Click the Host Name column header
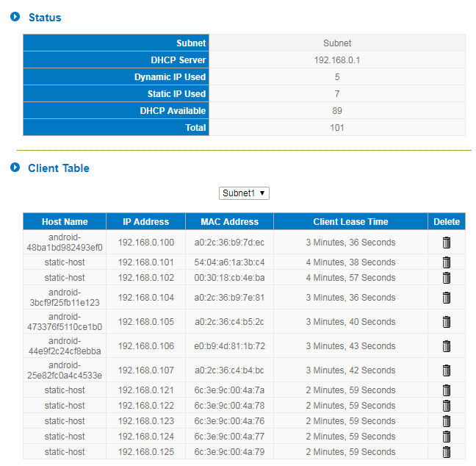This screenshot has height=466, width=476. [65, 222]
